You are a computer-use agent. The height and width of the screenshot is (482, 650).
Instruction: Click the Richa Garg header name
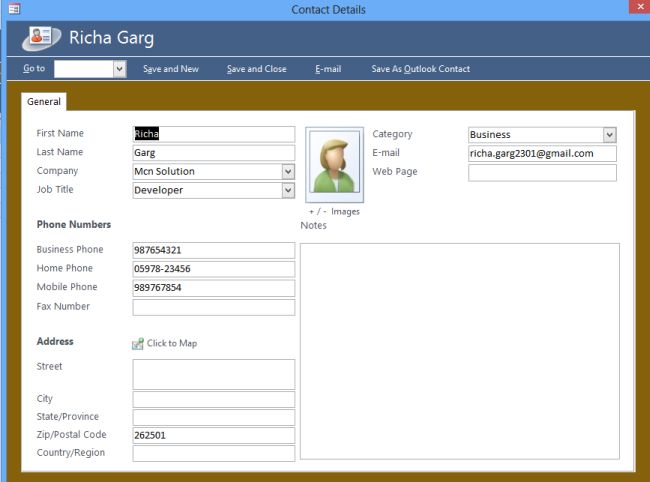pos(112,38)
